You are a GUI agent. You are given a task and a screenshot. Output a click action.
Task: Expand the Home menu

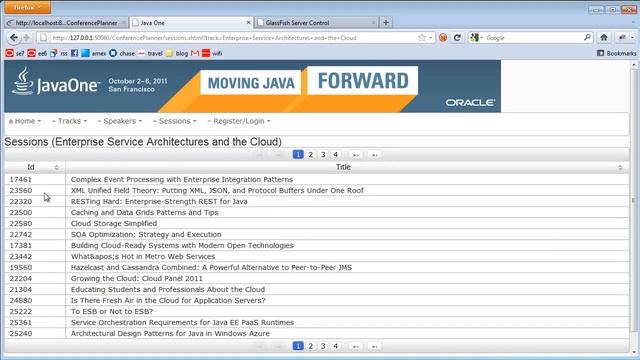(x=24, y=121)
